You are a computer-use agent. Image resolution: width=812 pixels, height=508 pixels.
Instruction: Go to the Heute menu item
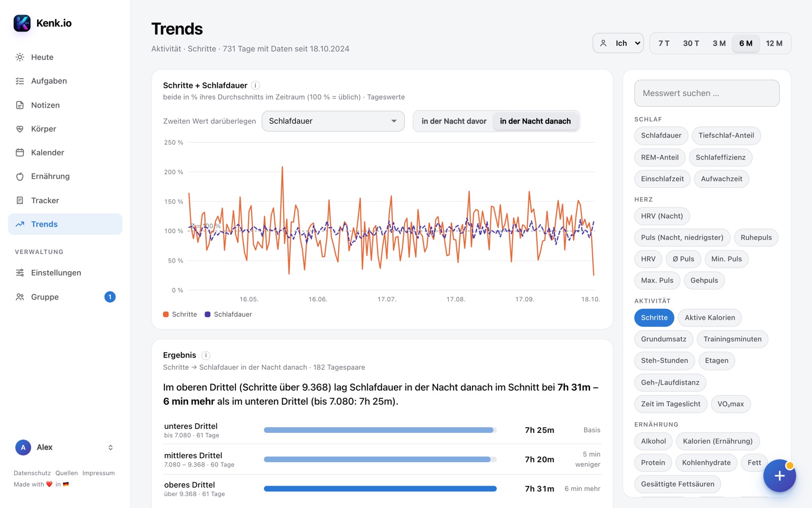point(65,57)
